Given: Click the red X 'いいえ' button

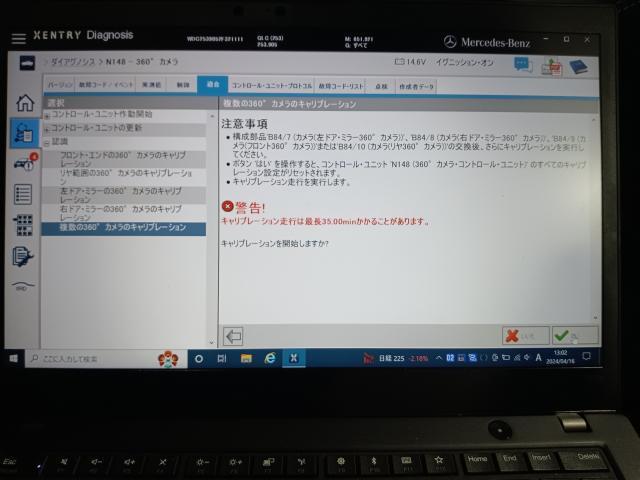Looking at the screenshot, I should pyautogui.click(x=525, y=336).
